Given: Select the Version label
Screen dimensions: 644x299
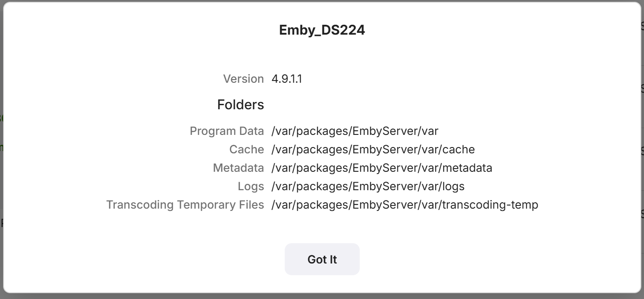Looking at the screenshot, I should pos(243,79).
